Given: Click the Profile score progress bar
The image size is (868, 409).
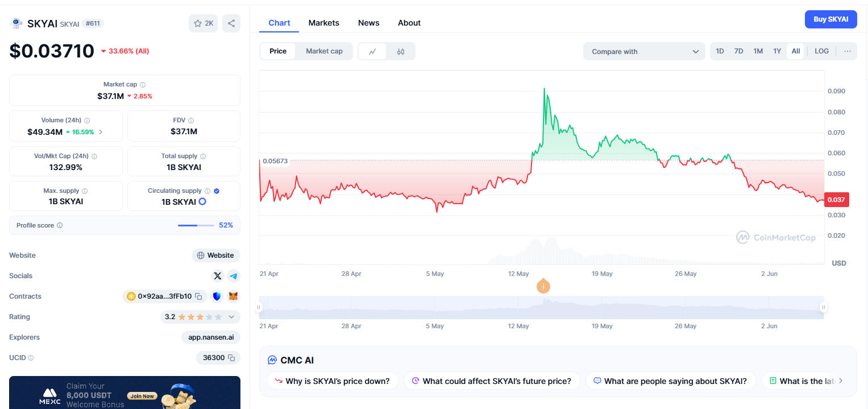Looking at the screenshot, I should [196, 225].
